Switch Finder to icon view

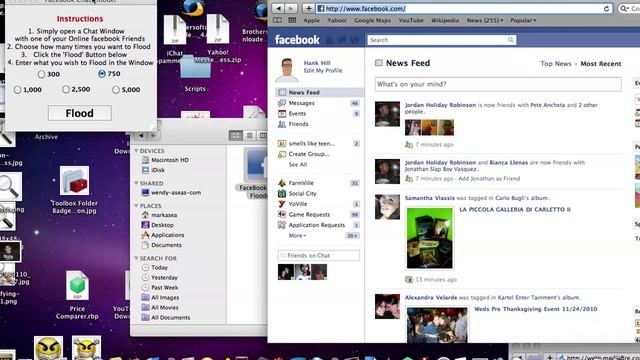point(236,136)
